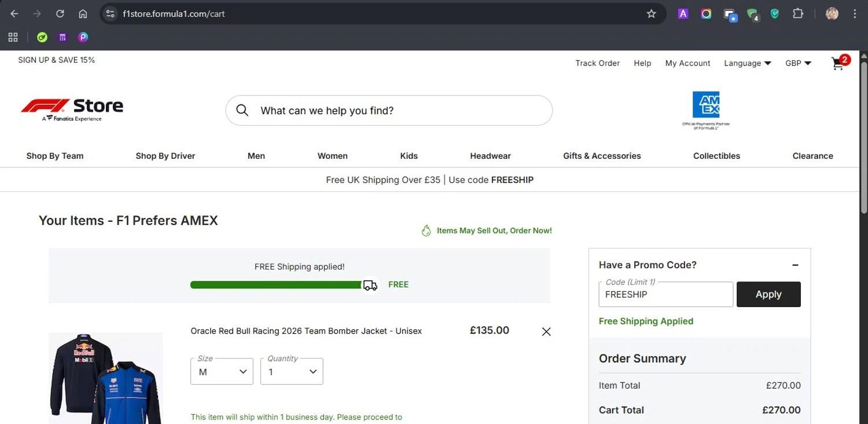The width and height of the screenshot is (868, 424).
Task: Open the shopping cart icon with 2 badge
Action: pyautogui.click(x=840, y=63)
